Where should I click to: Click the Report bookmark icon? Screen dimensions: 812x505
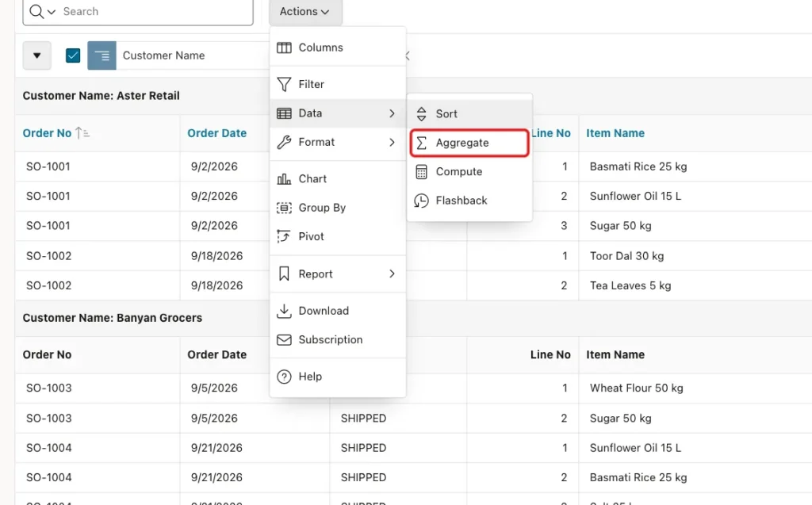click(284, 274)
